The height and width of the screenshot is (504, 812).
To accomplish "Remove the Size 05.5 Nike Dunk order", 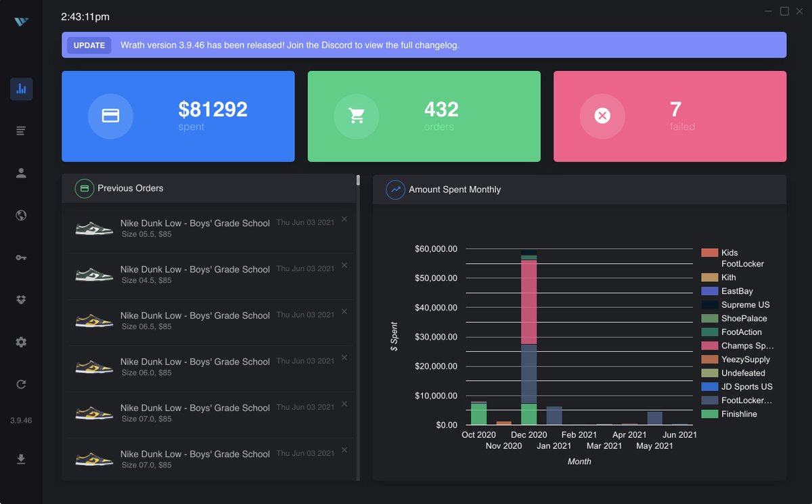I will coord(344,219).
